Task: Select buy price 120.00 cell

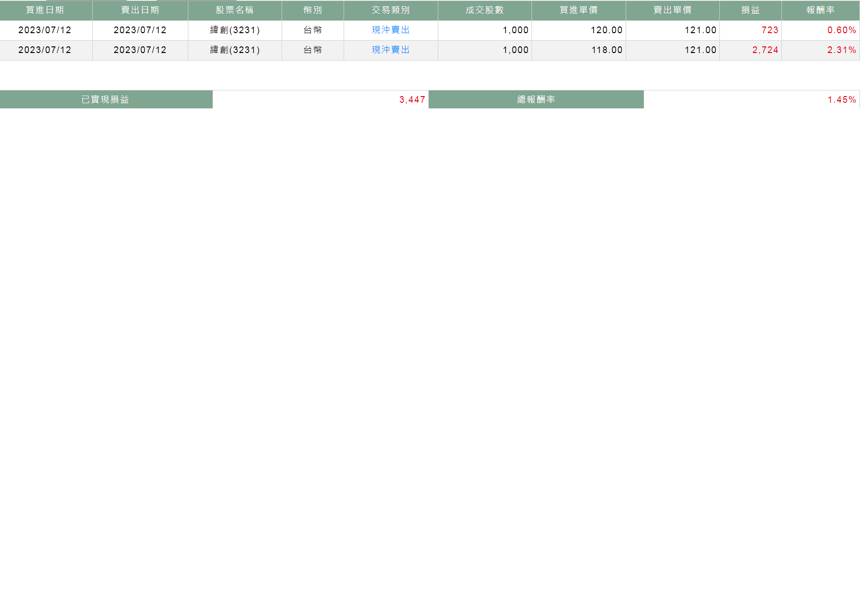Action: click(x=579, y=30)
